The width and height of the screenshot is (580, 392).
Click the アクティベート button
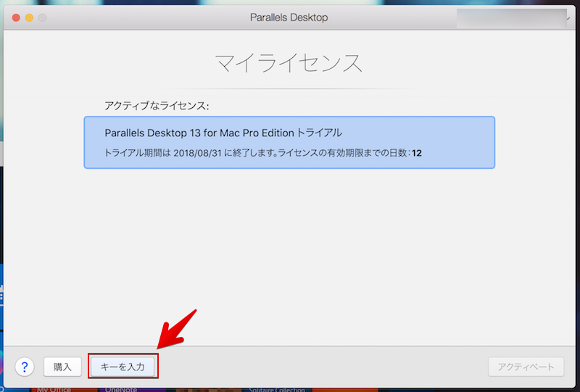526,367
